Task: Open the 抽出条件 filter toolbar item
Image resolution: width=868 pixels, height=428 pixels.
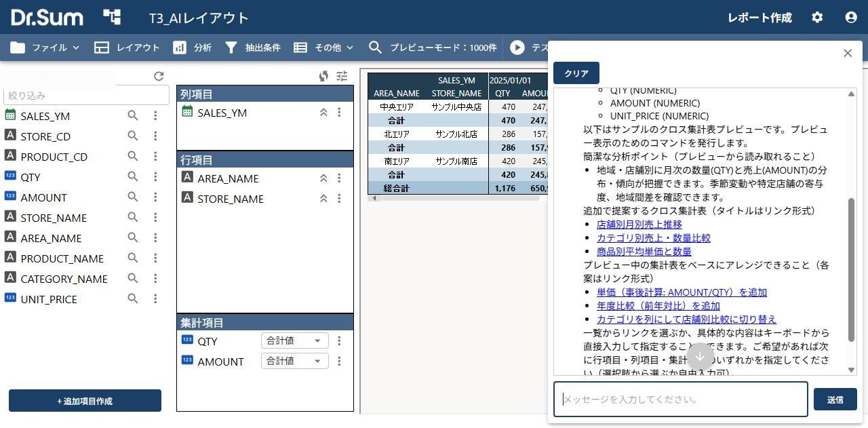Action: (x=252, y=47)
